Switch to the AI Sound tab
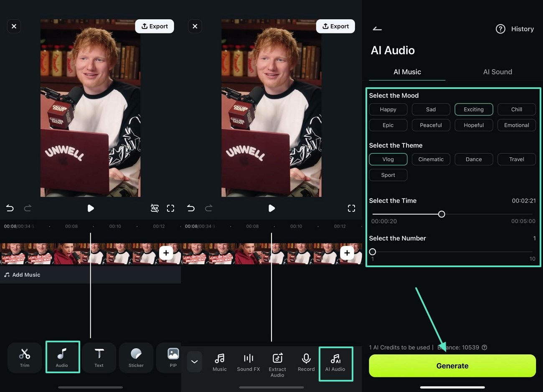 pos(497,72)
